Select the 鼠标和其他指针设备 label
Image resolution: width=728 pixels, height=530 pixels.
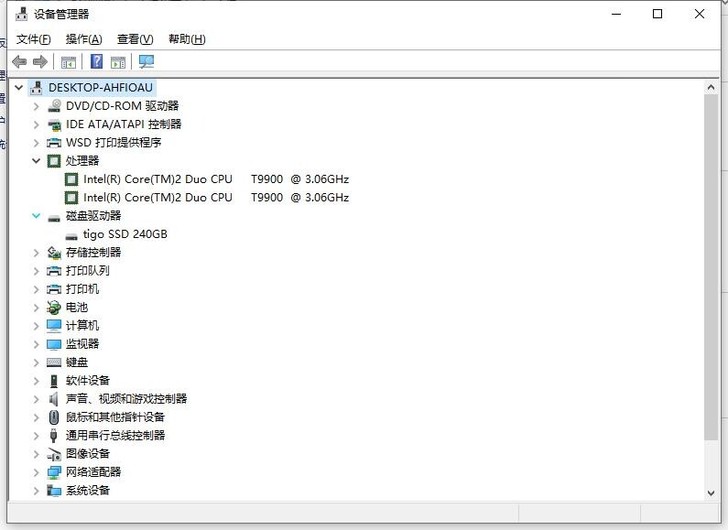point(115,417)
